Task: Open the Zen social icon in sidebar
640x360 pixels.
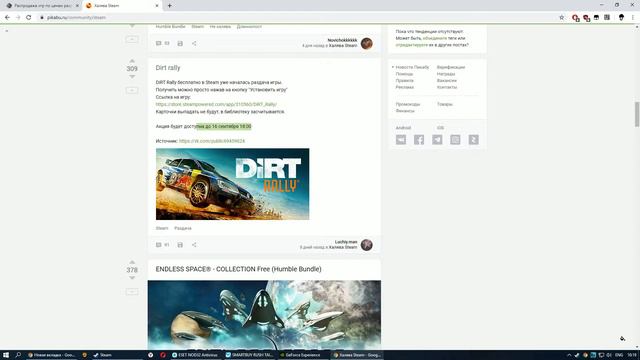Action: [x=473, y=140]
